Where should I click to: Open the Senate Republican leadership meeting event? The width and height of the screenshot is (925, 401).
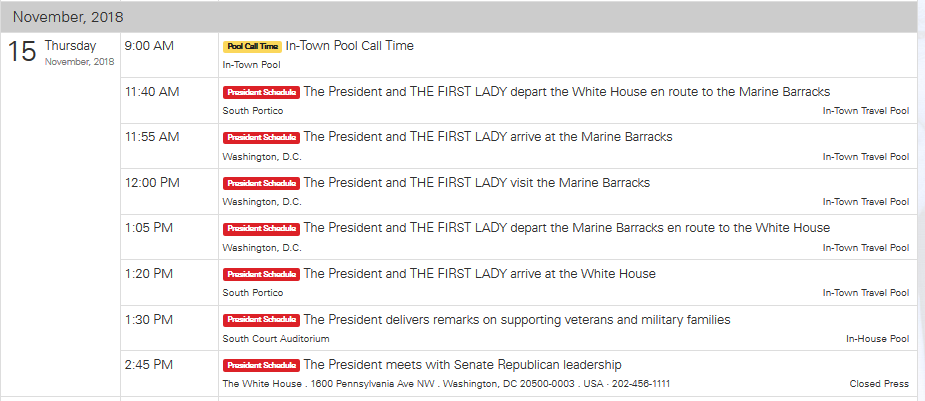tap(462, 365)
